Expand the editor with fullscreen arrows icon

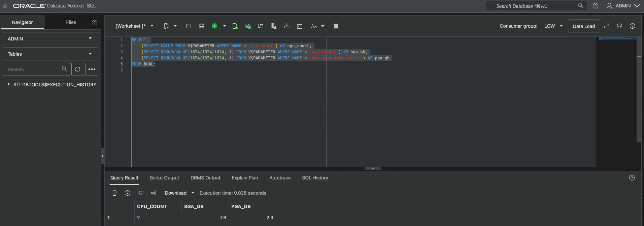607,26
